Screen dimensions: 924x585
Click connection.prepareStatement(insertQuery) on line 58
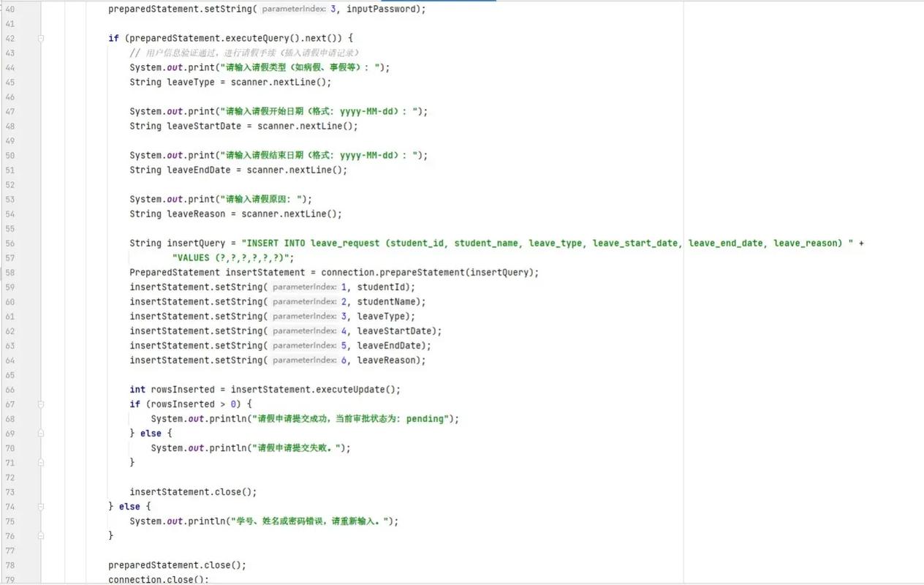[x=429, y=272]
